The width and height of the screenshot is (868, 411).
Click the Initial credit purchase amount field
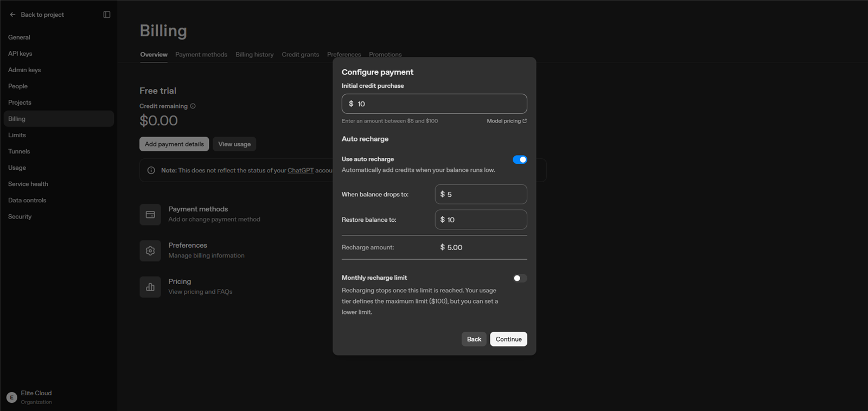(x=434, y=104)
